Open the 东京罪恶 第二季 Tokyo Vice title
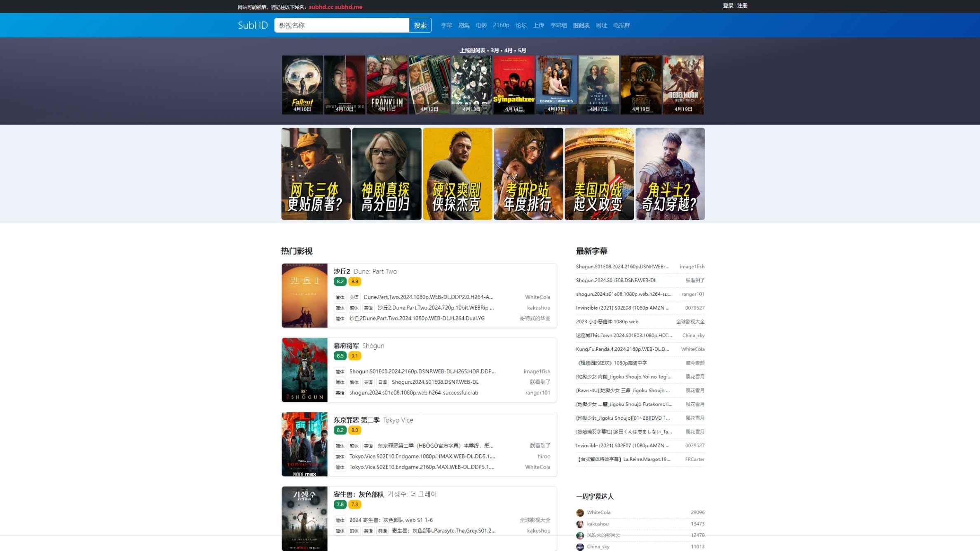 point(373,420)
